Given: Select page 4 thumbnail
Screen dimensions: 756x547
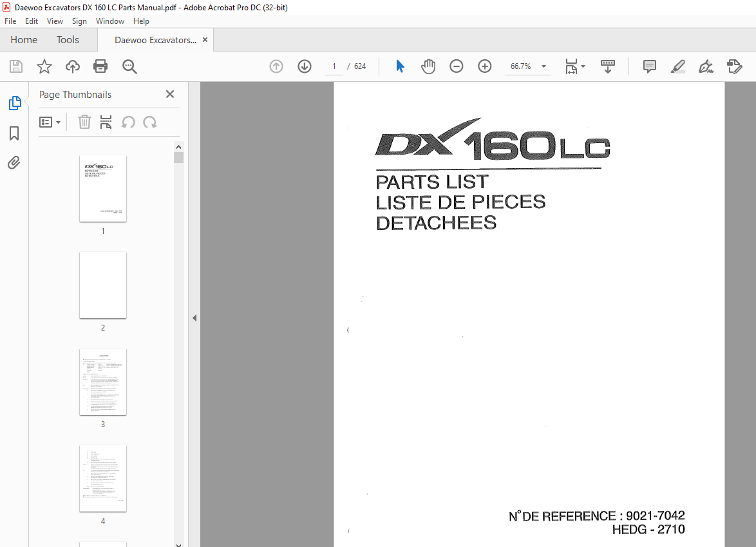Looking at the screenshot, I should [102, 478].
